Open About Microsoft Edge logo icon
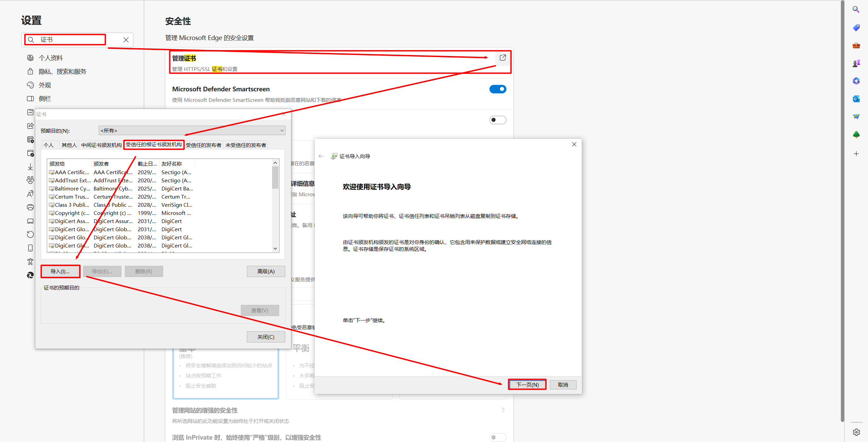Screen dimensions: 868x442 tap(30, 275)
